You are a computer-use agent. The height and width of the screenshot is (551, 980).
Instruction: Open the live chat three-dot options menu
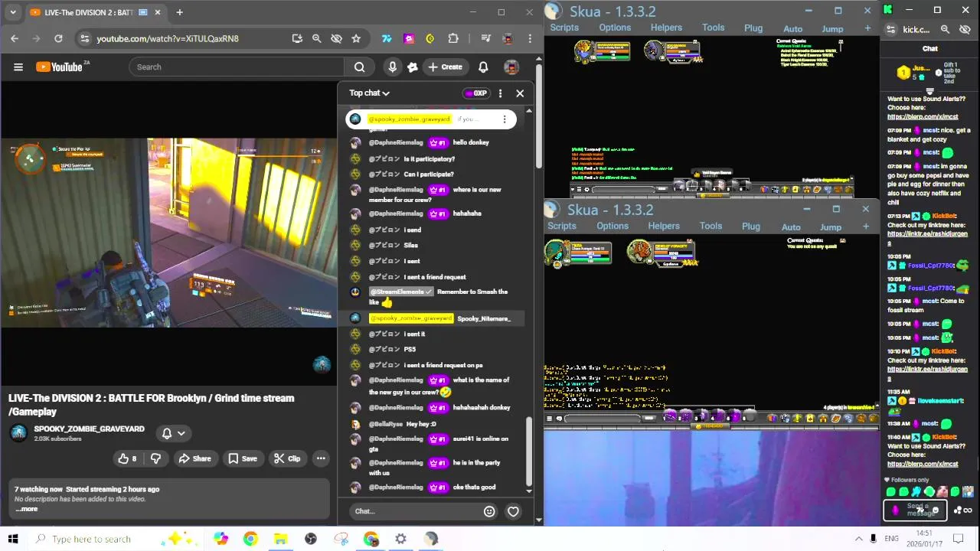pos(500,93)
